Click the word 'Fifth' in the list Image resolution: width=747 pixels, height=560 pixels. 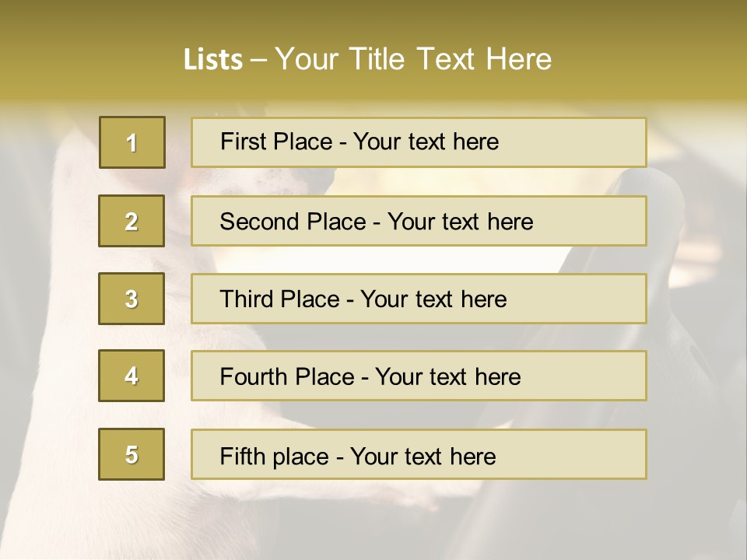(x=241, y=456)
